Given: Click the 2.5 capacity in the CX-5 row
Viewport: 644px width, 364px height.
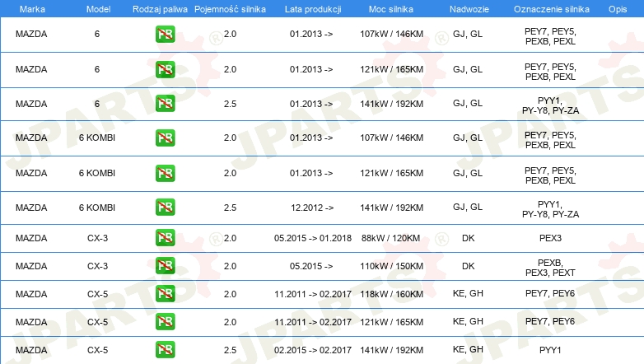Looking at the screenshot, I should [230, 350].
